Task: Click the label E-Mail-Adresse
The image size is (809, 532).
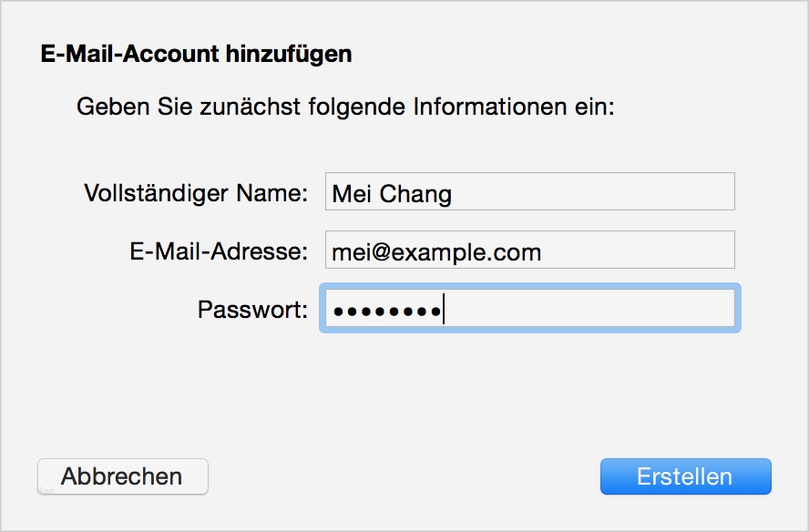Action: coord(220,250)
